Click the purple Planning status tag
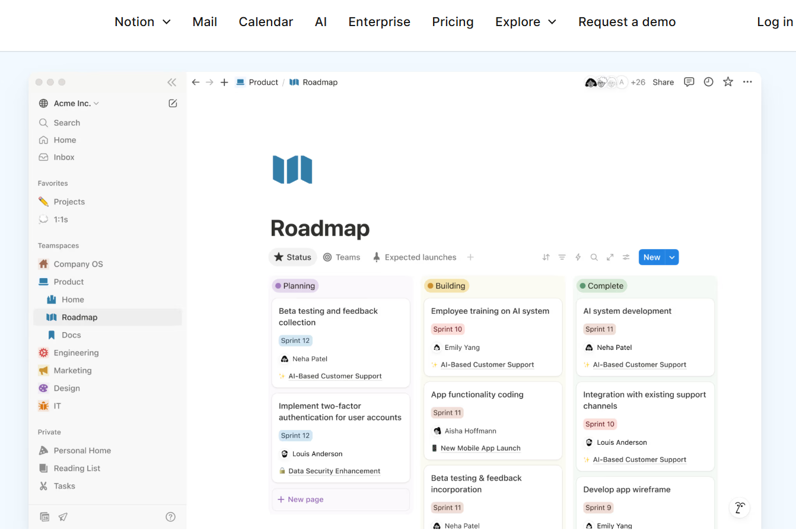 click(x=295, y=286)
